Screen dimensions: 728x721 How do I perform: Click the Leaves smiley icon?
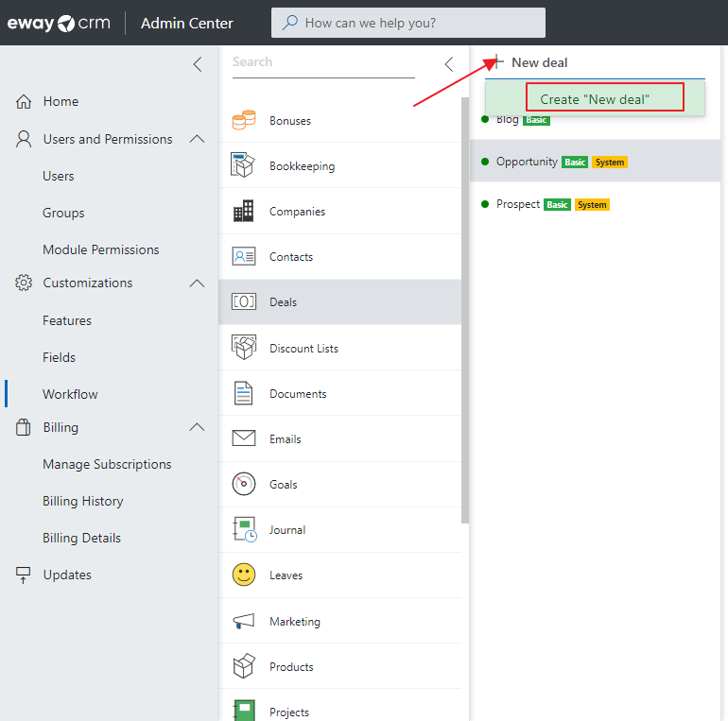click(x=243, y=575)
